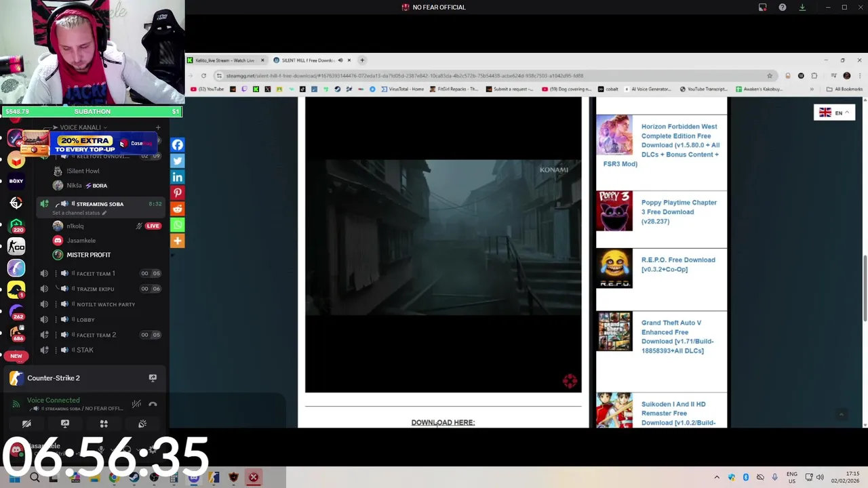This screenshot has width=868, height=488.
Task: Open new browser tab
Action: tap(362, 60)
